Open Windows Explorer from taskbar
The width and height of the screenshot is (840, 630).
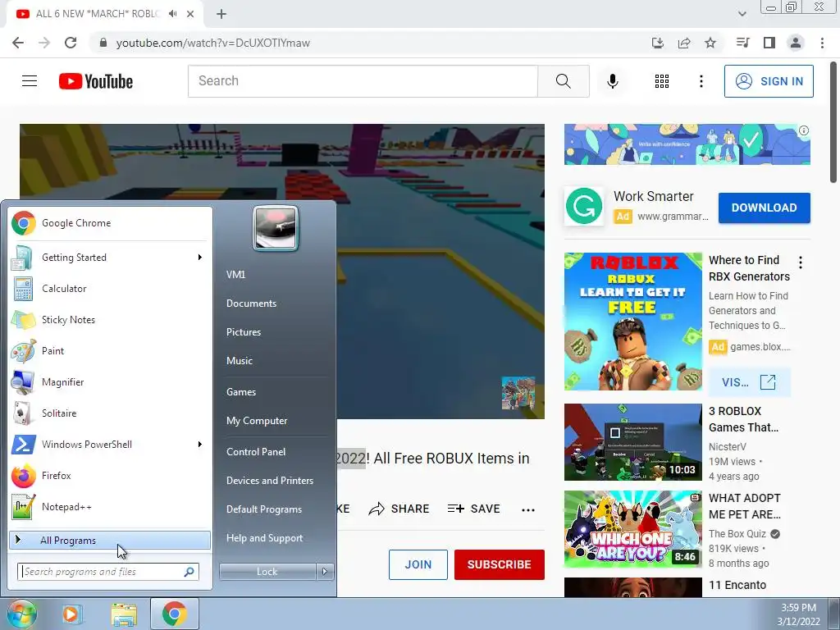124,614
